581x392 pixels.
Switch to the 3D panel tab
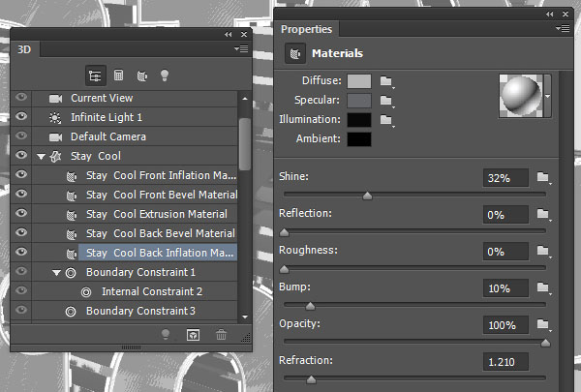coord(24,49)
